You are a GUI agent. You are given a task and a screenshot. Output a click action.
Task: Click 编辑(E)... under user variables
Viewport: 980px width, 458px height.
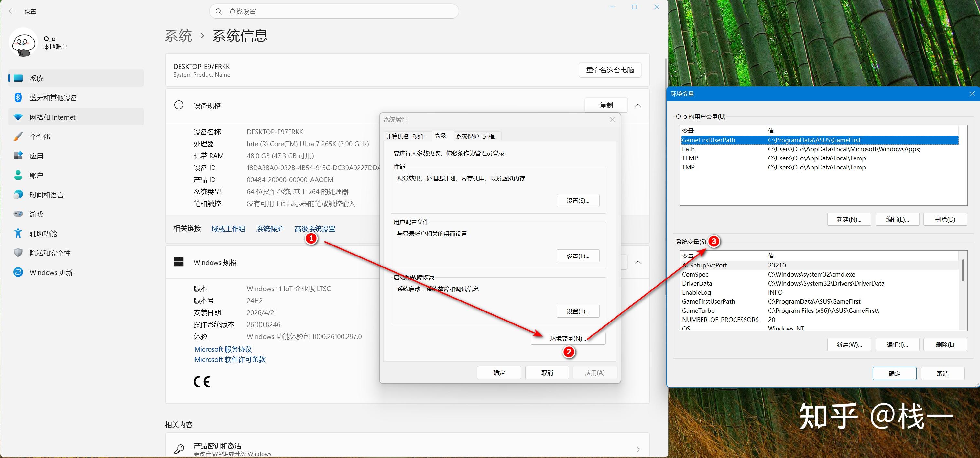[x=898, y=219]
